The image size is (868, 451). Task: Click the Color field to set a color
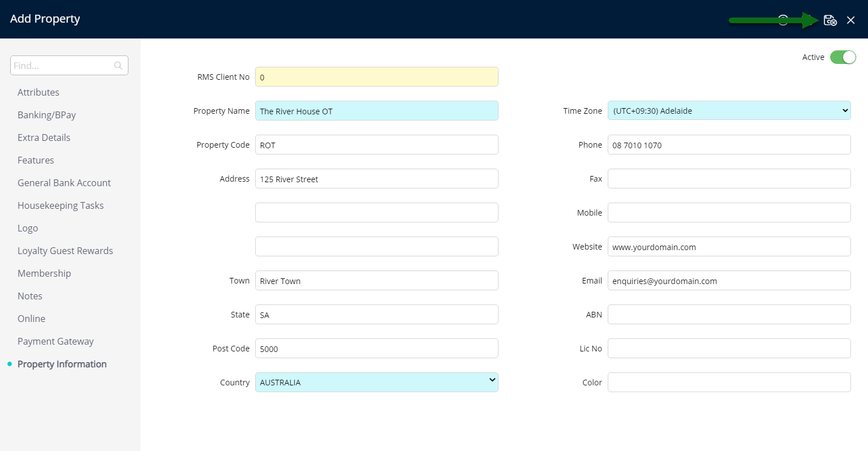[729, 382]
